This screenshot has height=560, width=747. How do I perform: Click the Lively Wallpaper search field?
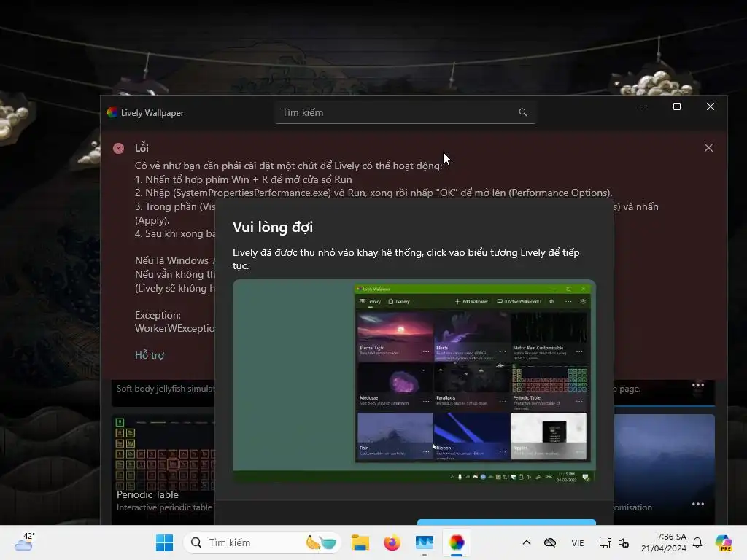click(405, 112)
